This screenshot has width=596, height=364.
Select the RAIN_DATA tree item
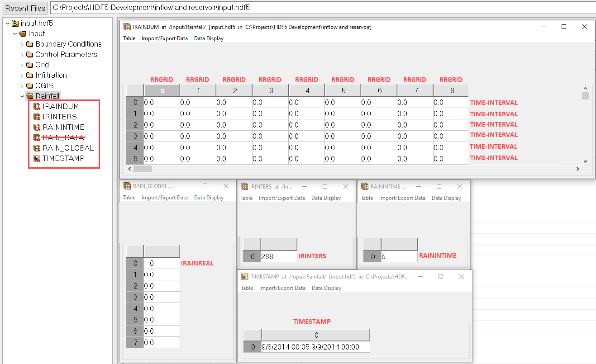(x=63, y=138)
